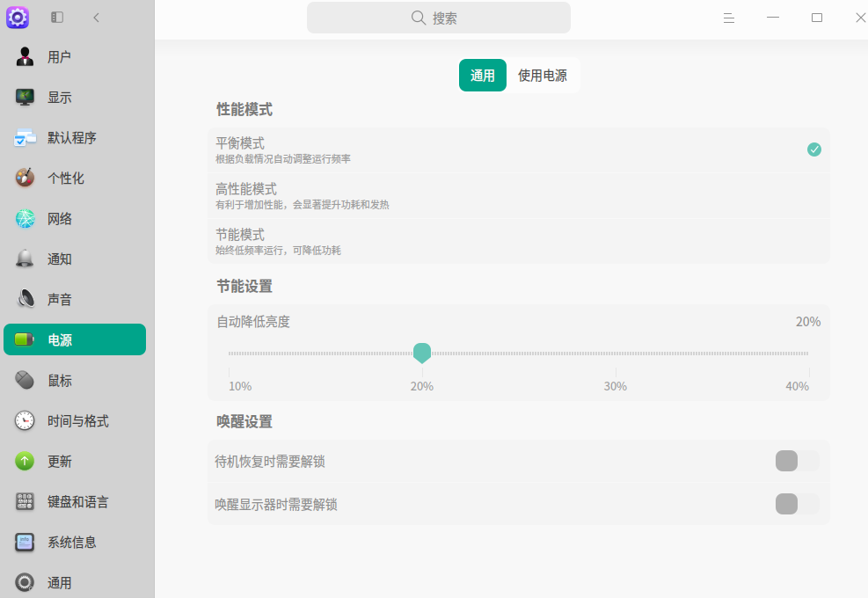
Task: Click the 自动降低亮度 slider handle
Action: 422,353
